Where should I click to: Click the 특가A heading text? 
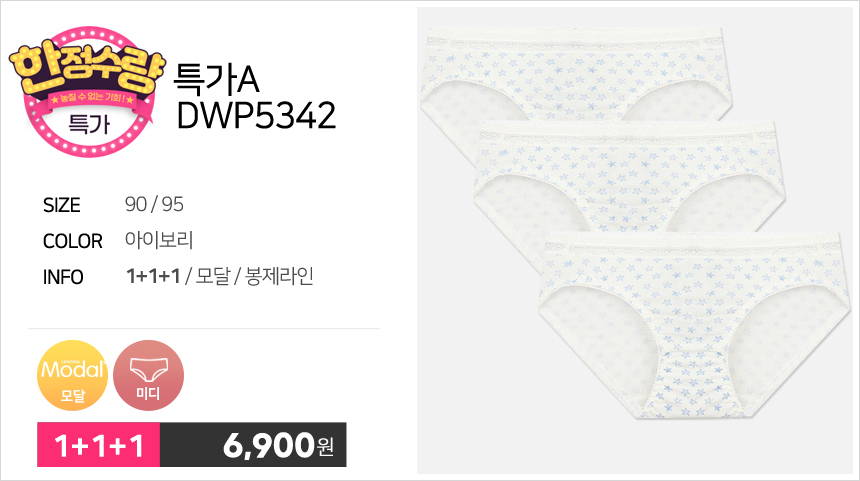click(216, 80)
